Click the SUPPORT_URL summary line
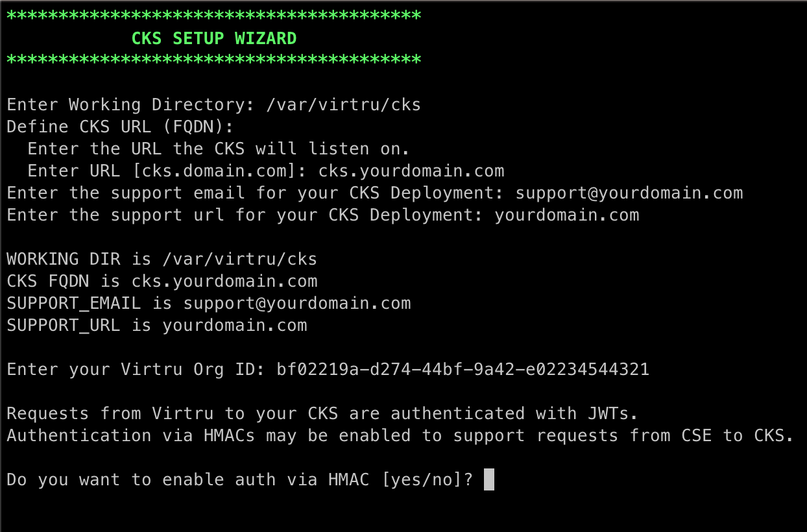807x532 pixels. coord(157,326)
